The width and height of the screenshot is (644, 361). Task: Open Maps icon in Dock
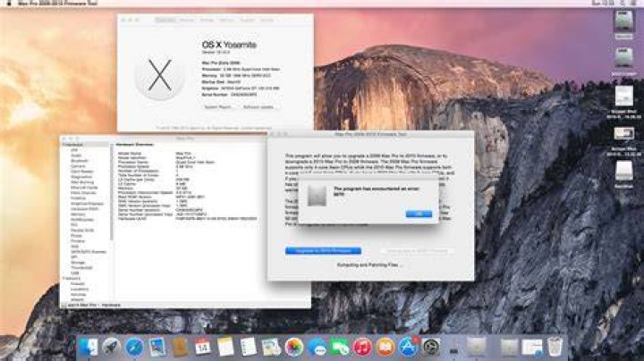[x=271, y=348]
